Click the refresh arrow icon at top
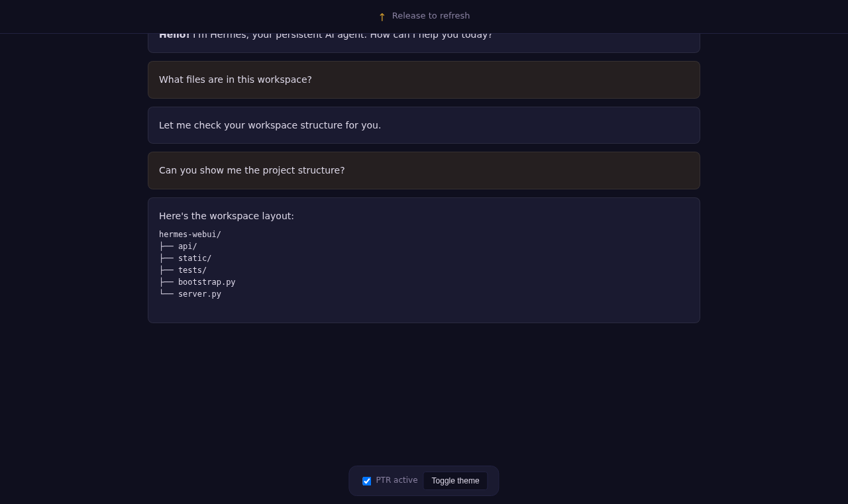 (x=382, y=17)
